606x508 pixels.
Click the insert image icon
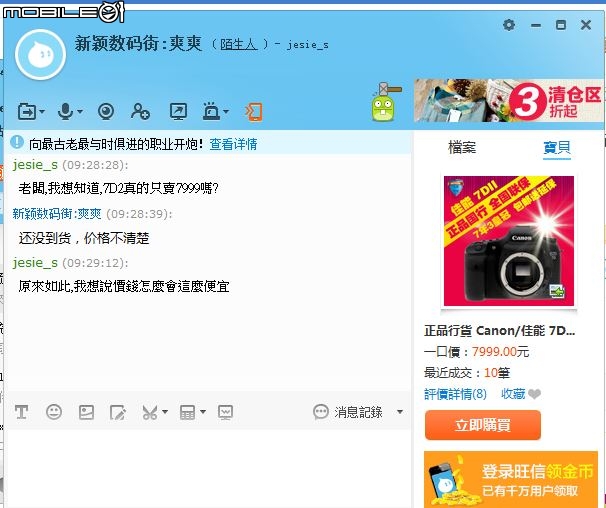86,412
